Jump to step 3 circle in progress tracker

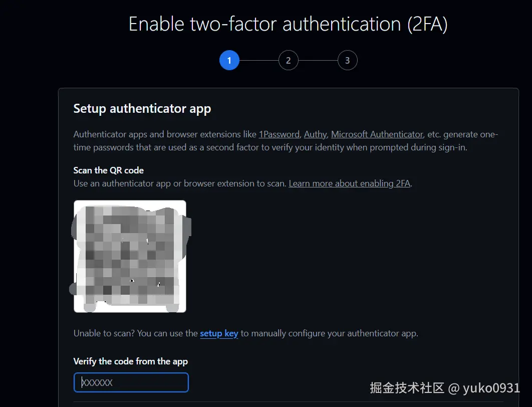coord(348,61)
